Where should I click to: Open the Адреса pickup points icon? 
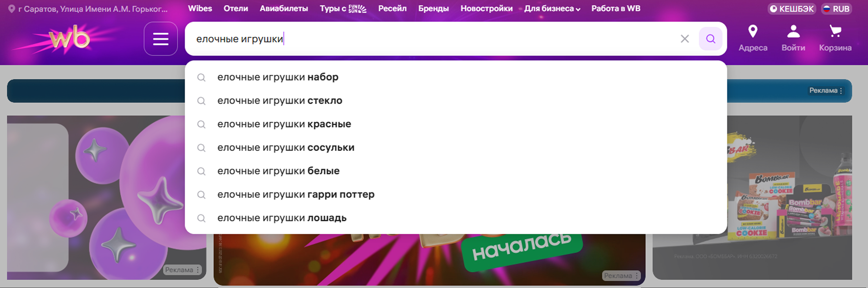pyautogui.click(x=752, y=38)
